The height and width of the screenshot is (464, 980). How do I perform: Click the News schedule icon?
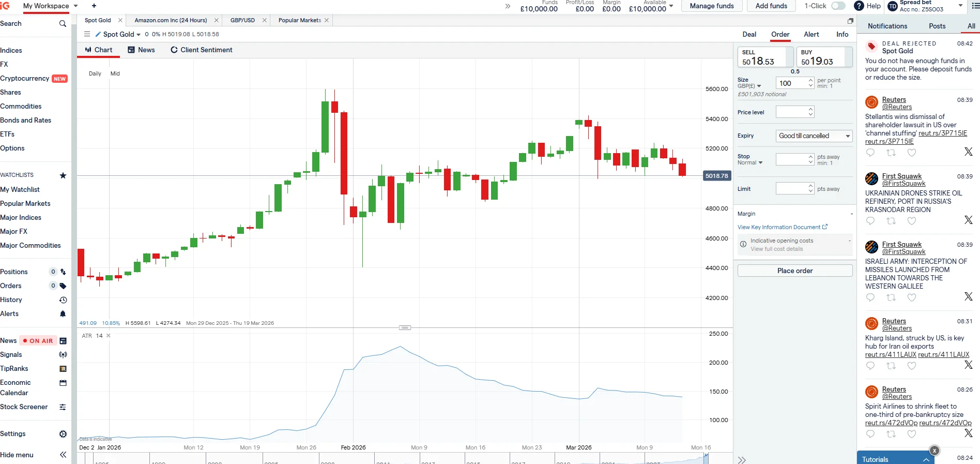tap(63, 341)
